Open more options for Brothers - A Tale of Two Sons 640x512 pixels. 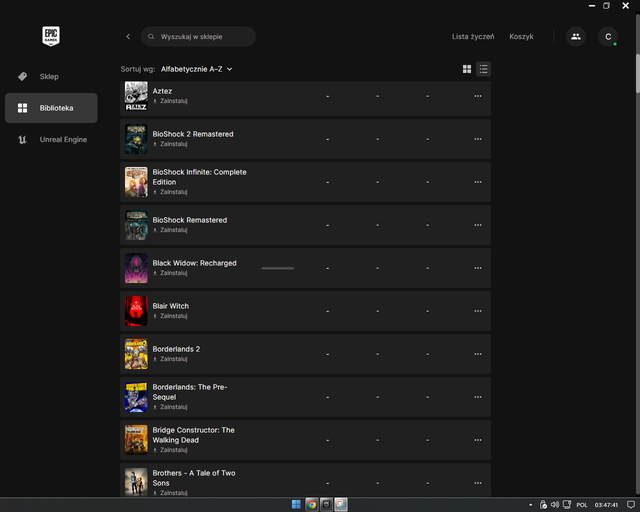point(478,483)
